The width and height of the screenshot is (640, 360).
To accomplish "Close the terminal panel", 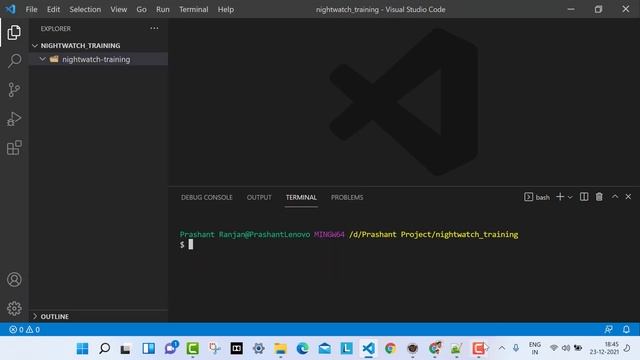I will pos(628,197).
